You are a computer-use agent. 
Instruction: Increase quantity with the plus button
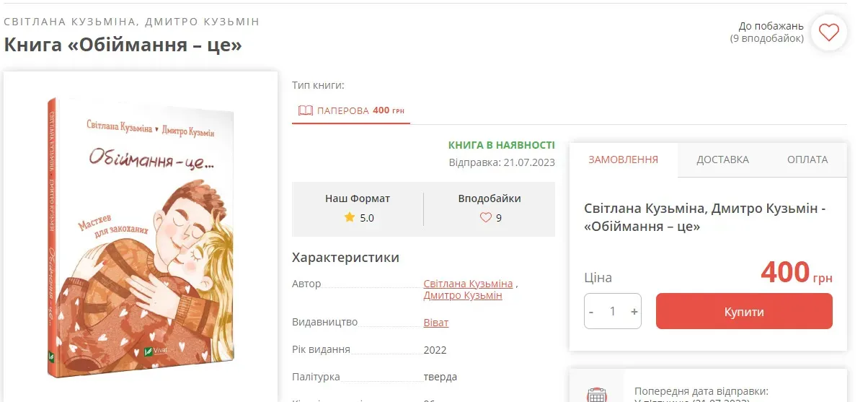click(x=634, y=312)
